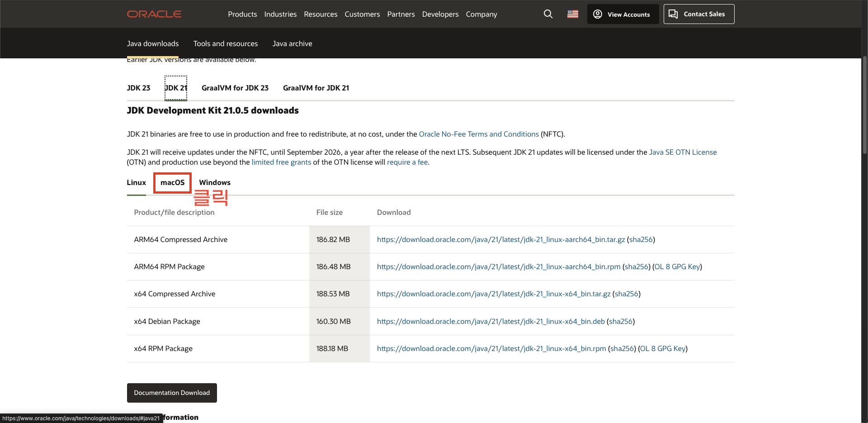Download jdk-21_linux-aarch64_bin.tar.gz

pos(501,239)
